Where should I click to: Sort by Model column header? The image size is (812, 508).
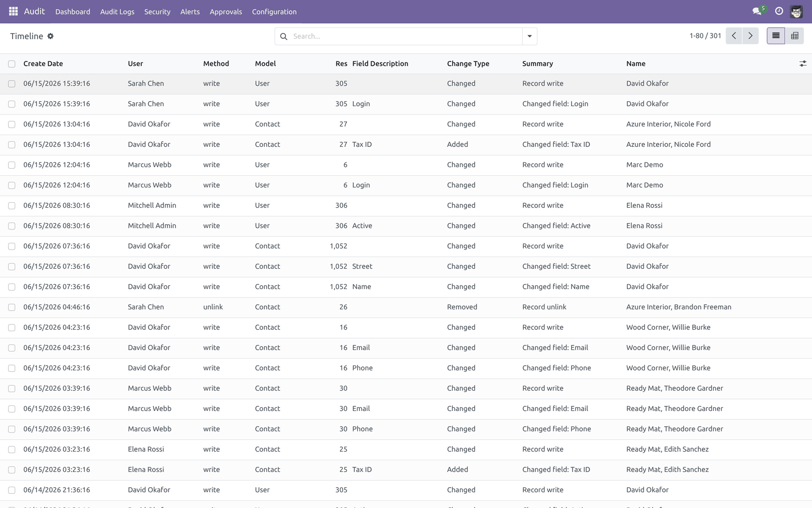coord(265,63)
